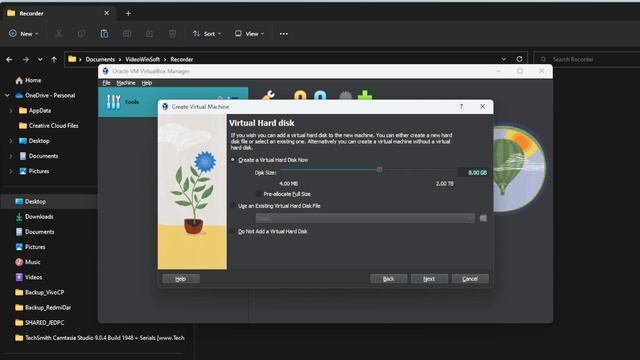
Task: Click the gray gear icon in VirtualBox toolbar
Action: coord(346,96)
